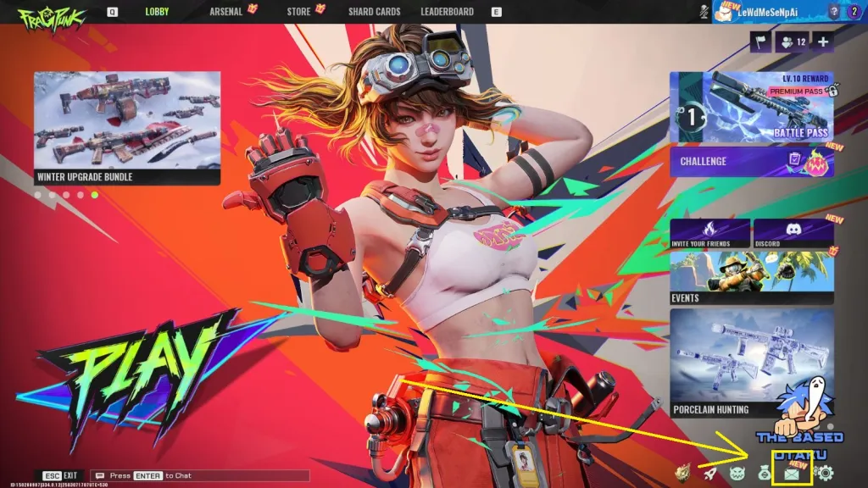Select the second carousel dot

pyautogui.click(x=52, y=195)
